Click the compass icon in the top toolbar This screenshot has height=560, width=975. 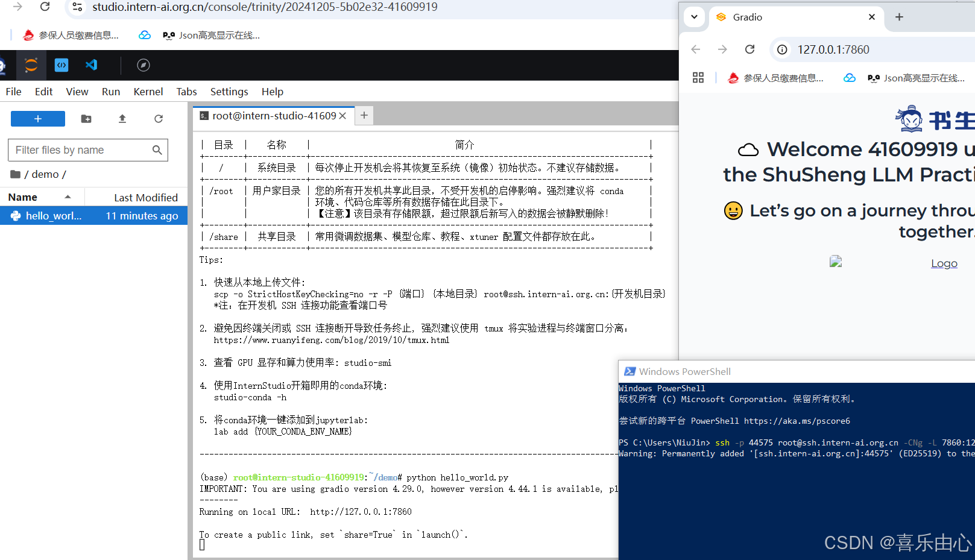coord(143,64)
